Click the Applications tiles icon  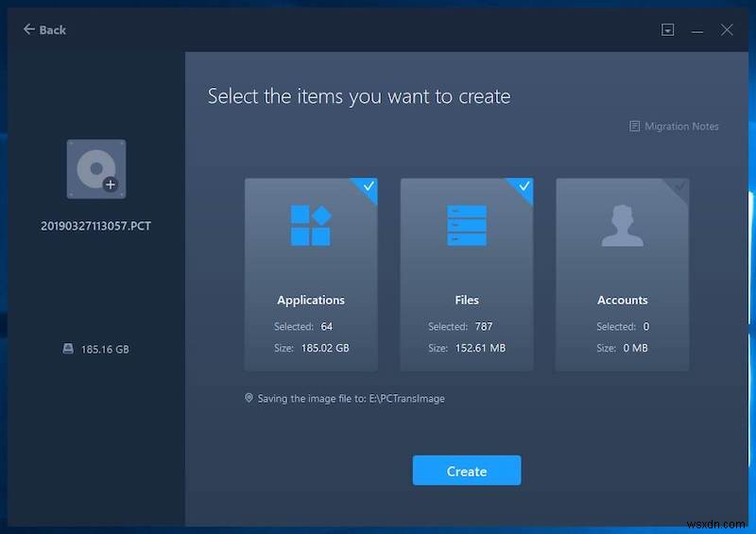tap(311, 225)
